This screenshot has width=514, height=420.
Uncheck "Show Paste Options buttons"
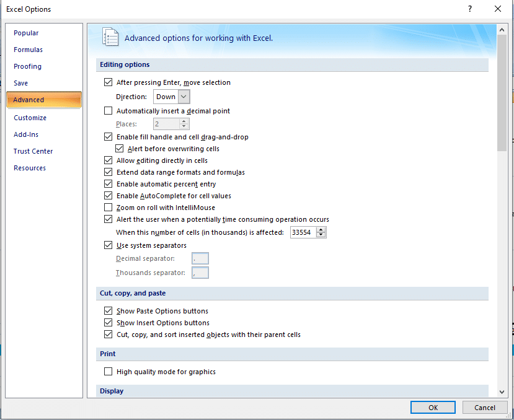coord(108,310)
